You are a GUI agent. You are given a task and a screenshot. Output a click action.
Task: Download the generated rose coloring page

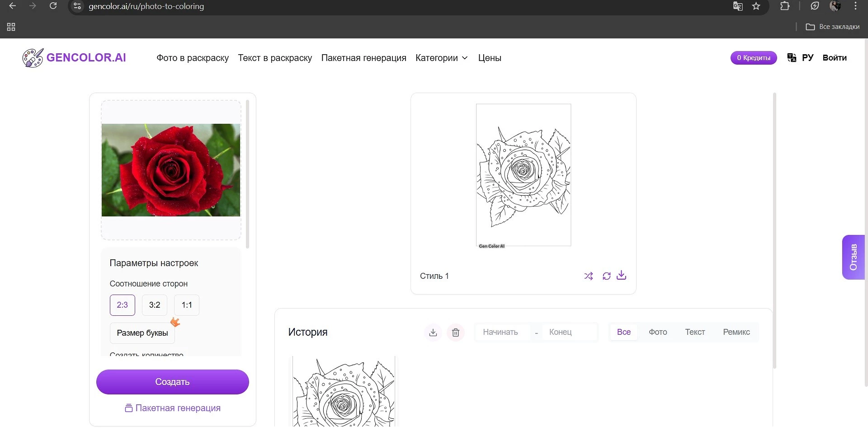[622, 275]
